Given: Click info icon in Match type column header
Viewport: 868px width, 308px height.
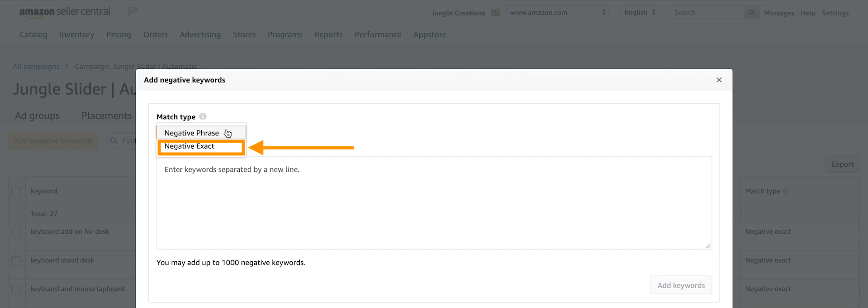Looking at the screenshot, I should click(x=786, y=191).
